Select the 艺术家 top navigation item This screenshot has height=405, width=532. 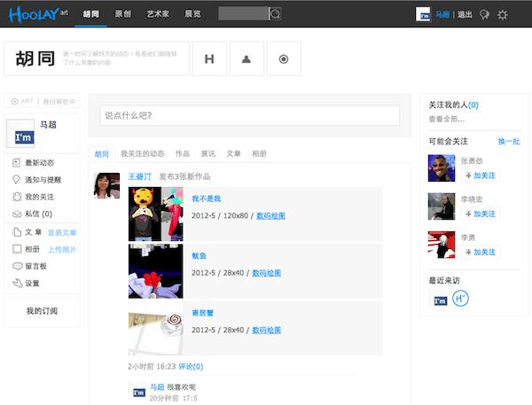tap(158, 14)
